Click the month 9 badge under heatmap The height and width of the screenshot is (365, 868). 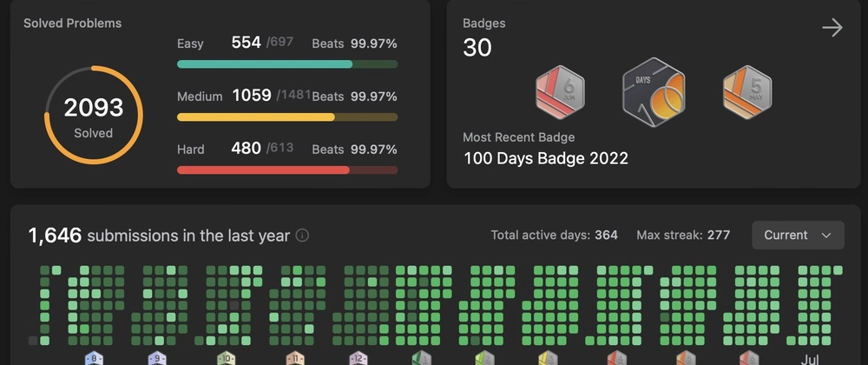[157, 358]
